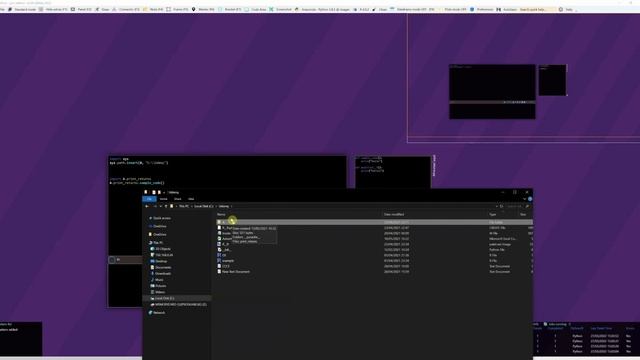The height and width of the screenshot is (360, 640).
Task: Open the address bar history dropdown
Action: click(496, 206)
